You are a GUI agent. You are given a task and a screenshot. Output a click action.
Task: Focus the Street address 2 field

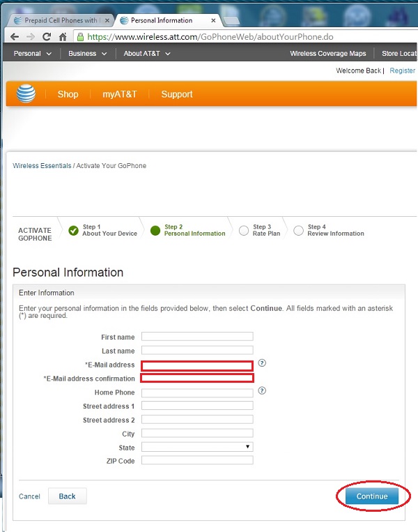pos(197,419)
